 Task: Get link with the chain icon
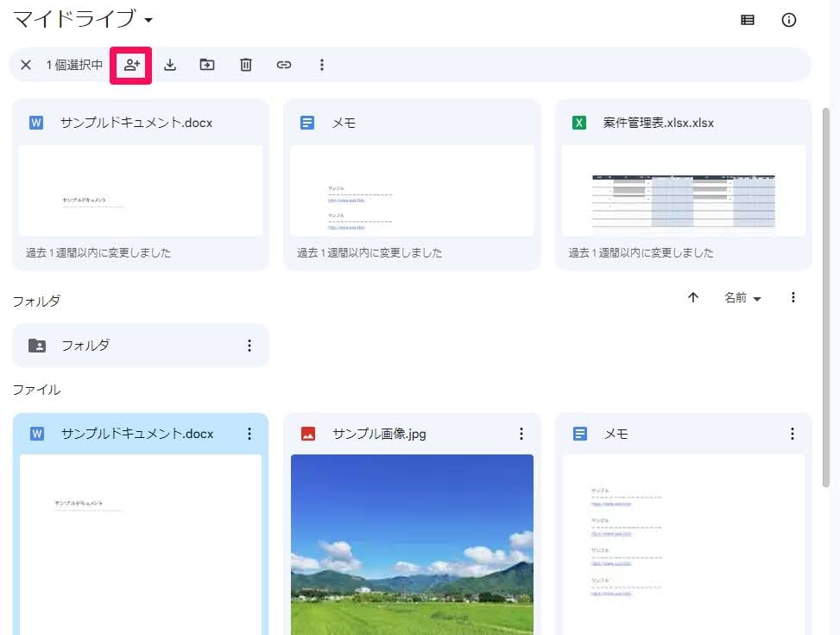pos(284,65)
